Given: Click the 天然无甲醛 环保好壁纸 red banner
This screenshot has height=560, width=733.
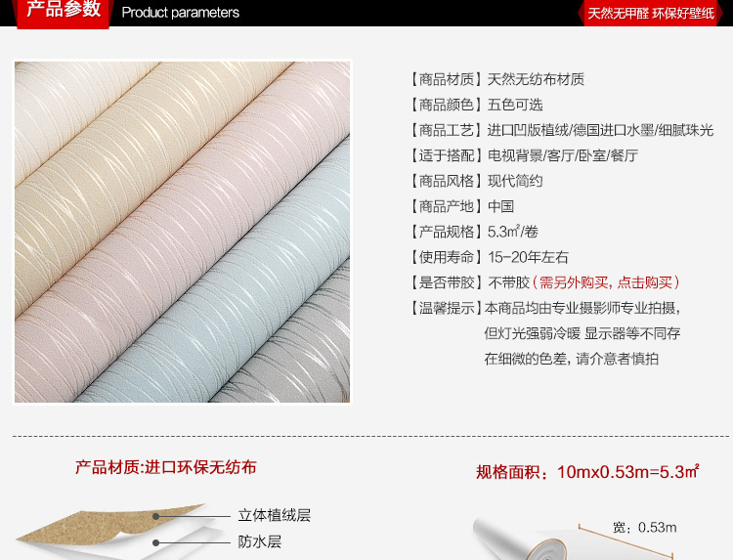Looking at the screenshot, I should [x=650, y=13].
